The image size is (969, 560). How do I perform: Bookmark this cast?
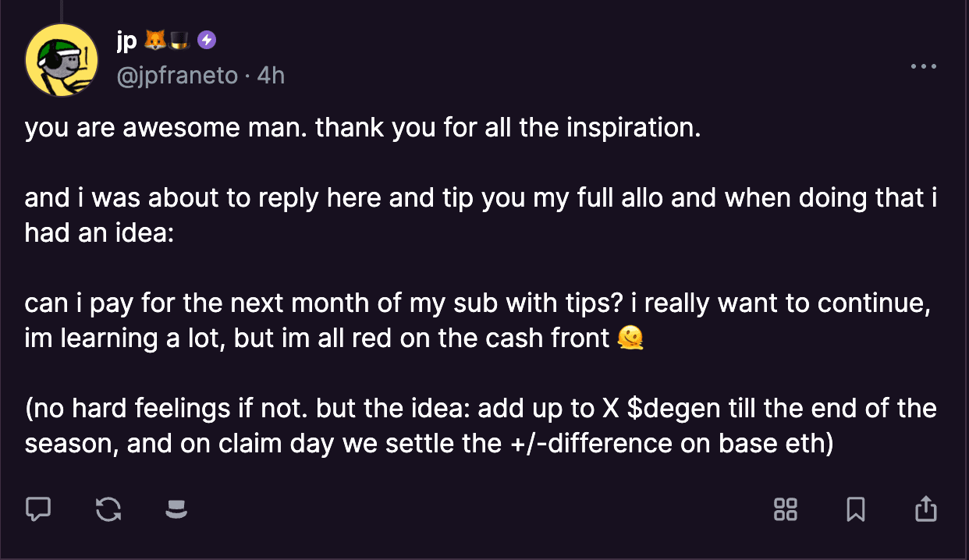pyautogui.click(x=855, y=509)
